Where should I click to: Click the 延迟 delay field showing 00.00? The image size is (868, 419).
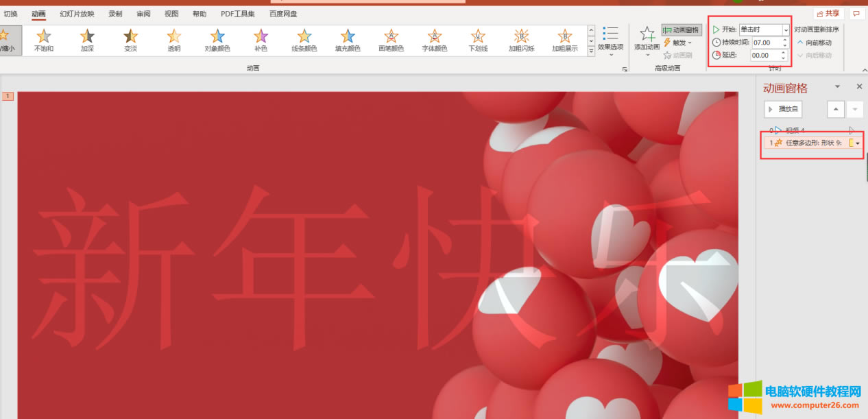pos(765,55)
